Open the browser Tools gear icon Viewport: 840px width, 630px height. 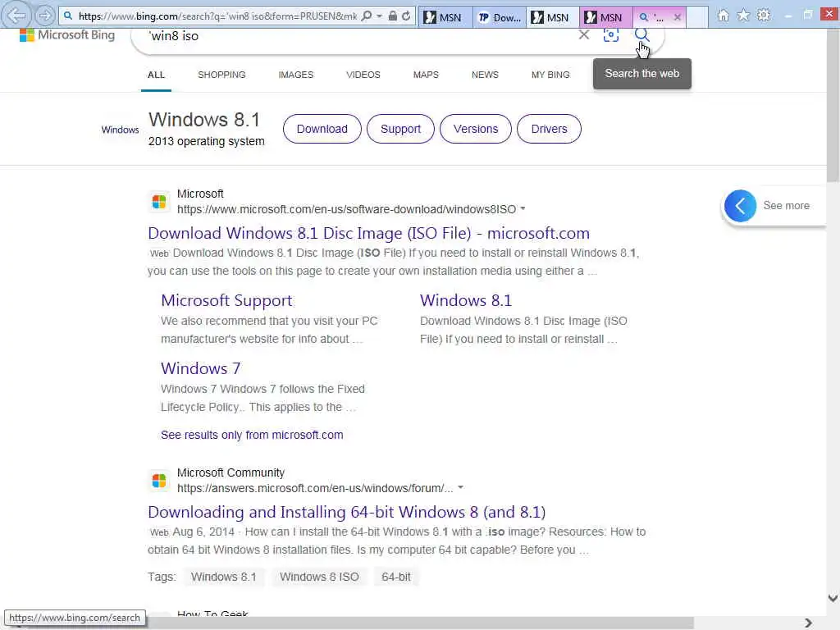[764, 16]
